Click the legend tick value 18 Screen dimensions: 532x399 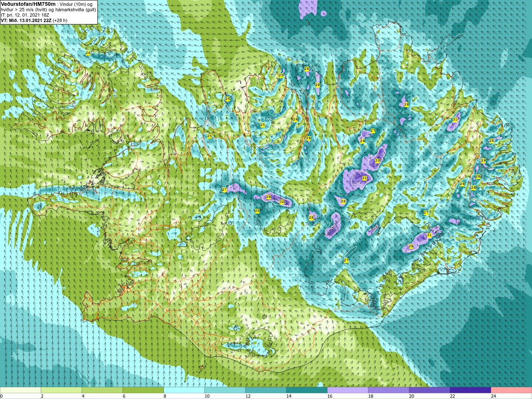[x=370, y=396]
